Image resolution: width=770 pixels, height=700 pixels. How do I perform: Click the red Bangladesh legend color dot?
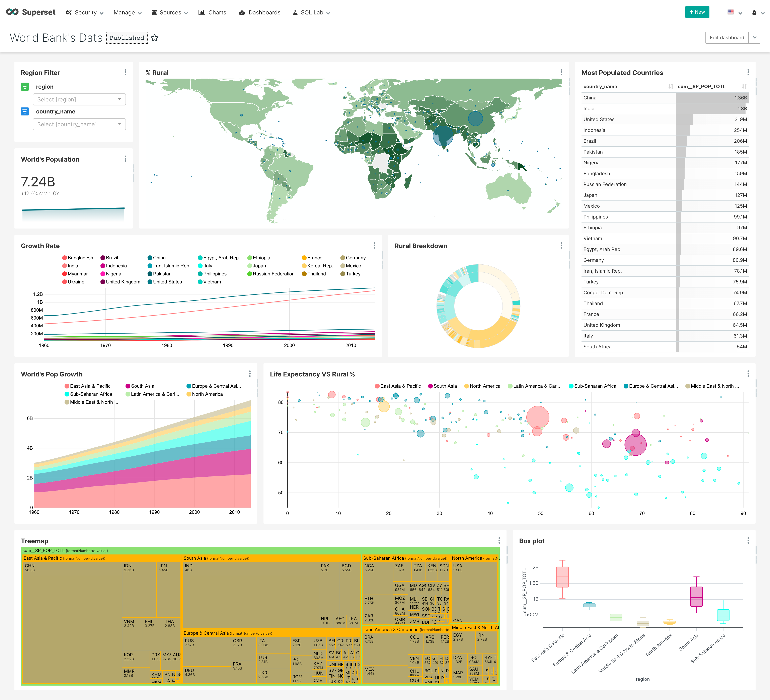pos(65,257)
